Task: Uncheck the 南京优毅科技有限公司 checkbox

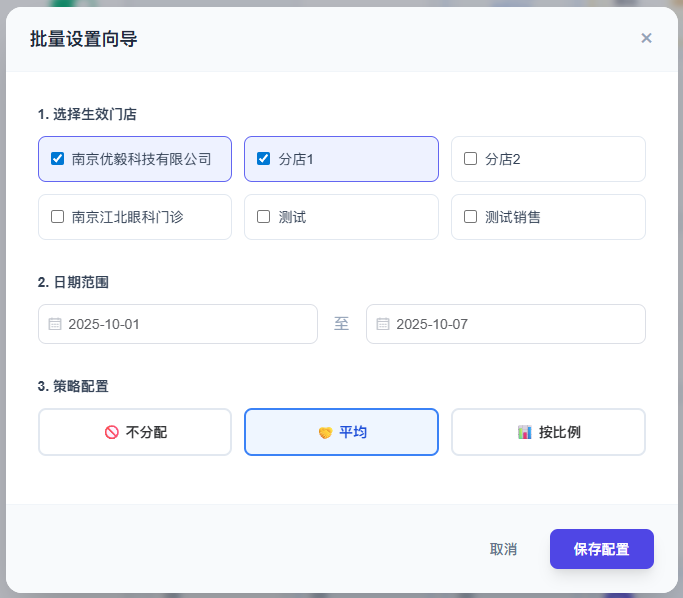Action: coord(57,158)
